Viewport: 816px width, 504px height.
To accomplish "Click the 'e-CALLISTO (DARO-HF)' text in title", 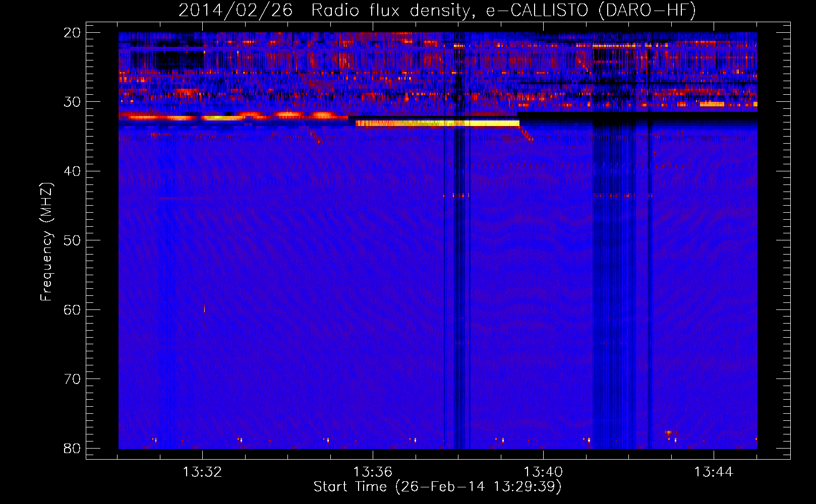I will [591, 11].
